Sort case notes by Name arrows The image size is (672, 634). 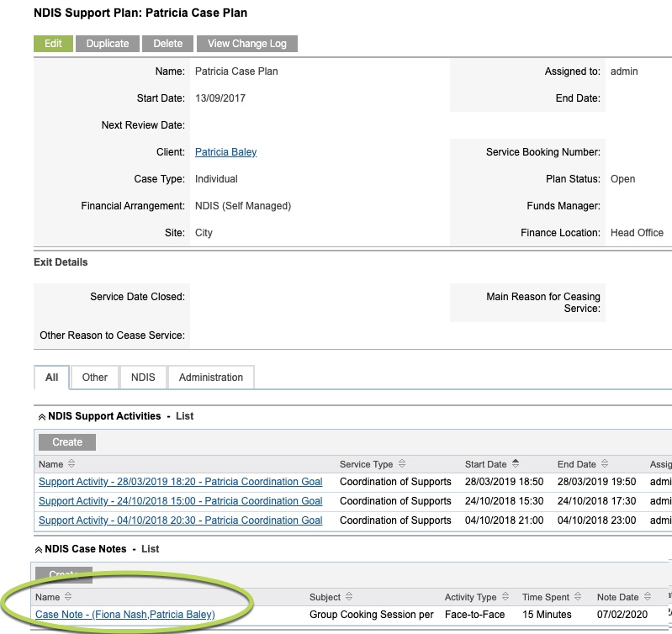(68, 596)
